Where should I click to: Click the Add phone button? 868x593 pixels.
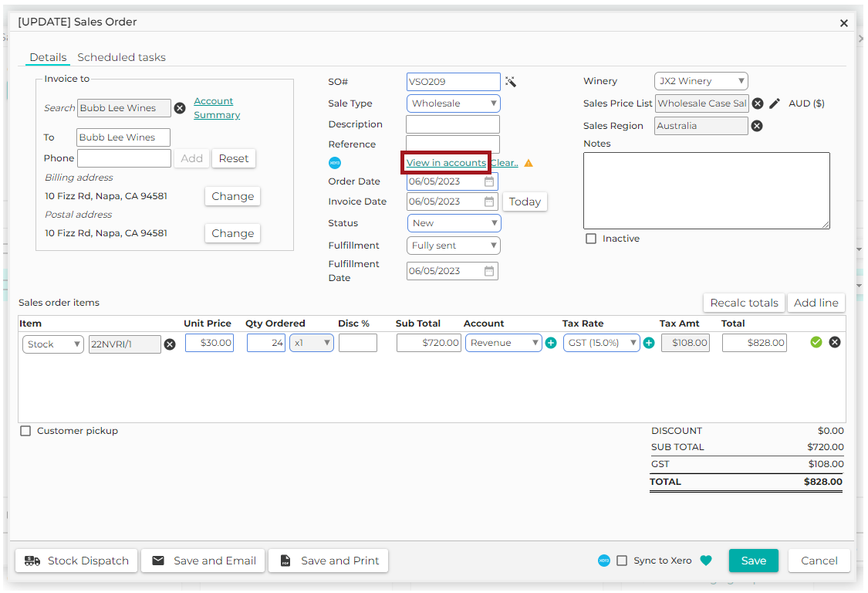click(191, 158)
